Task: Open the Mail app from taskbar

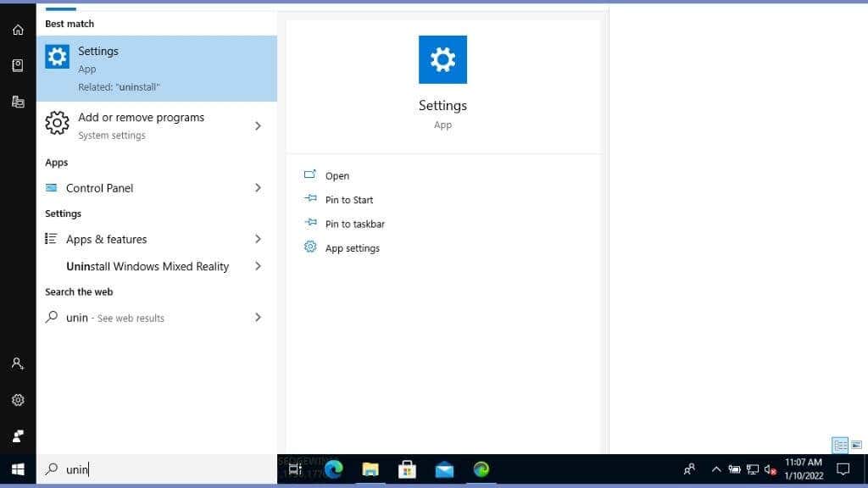Action: tap(444, 469)
